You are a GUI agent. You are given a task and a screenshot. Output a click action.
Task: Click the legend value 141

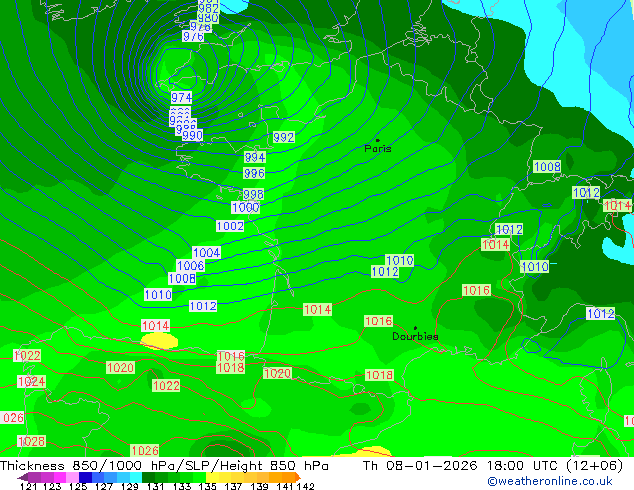click(x=285, y=486)
